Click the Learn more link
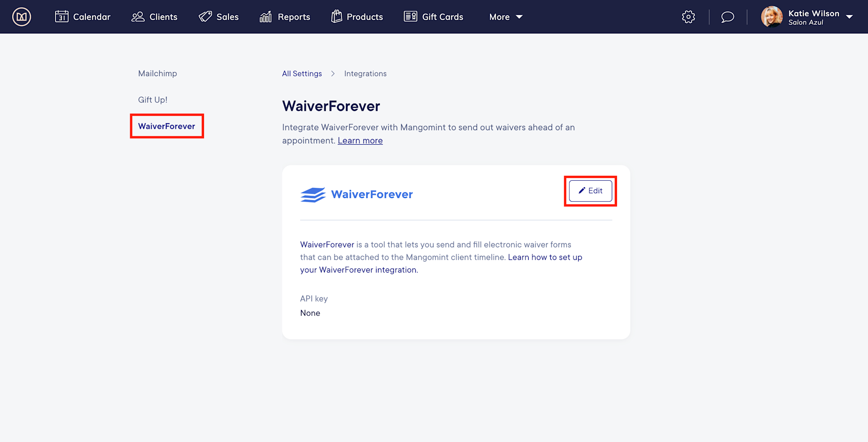This screenshot has width=868, height=442. (x=360, y=140)
